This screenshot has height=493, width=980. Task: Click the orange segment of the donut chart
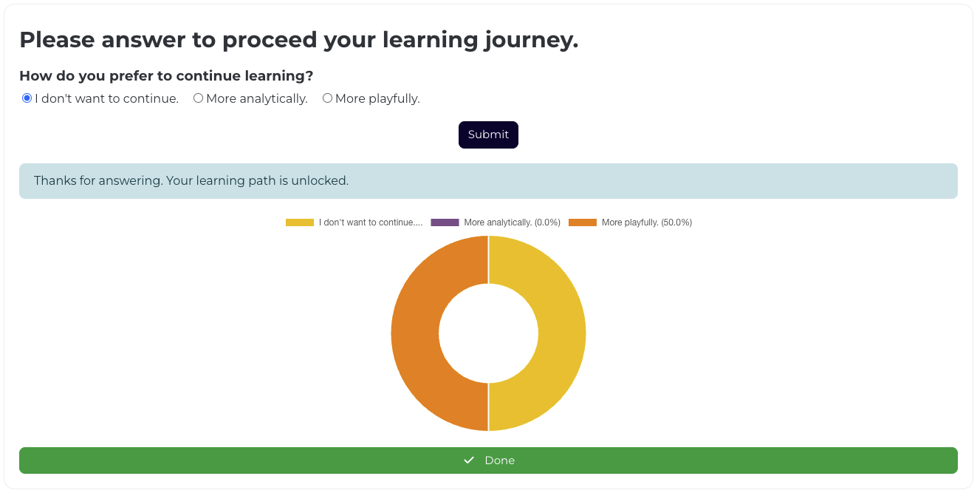pos(415,333)
